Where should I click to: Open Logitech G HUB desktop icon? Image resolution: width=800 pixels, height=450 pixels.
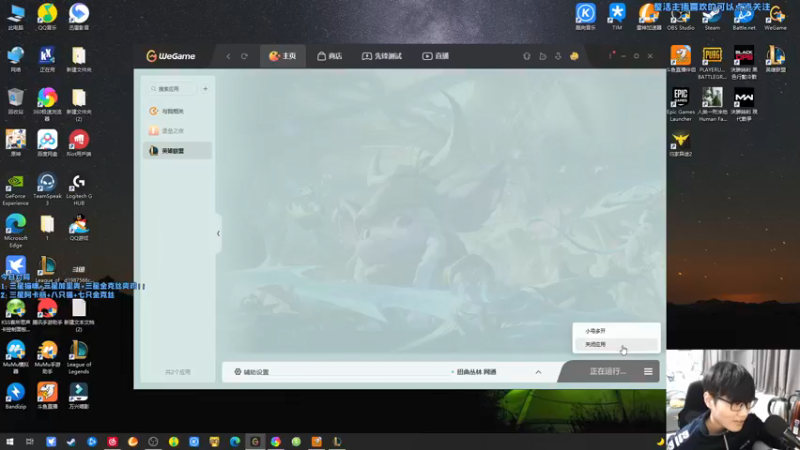click(79, 189)
